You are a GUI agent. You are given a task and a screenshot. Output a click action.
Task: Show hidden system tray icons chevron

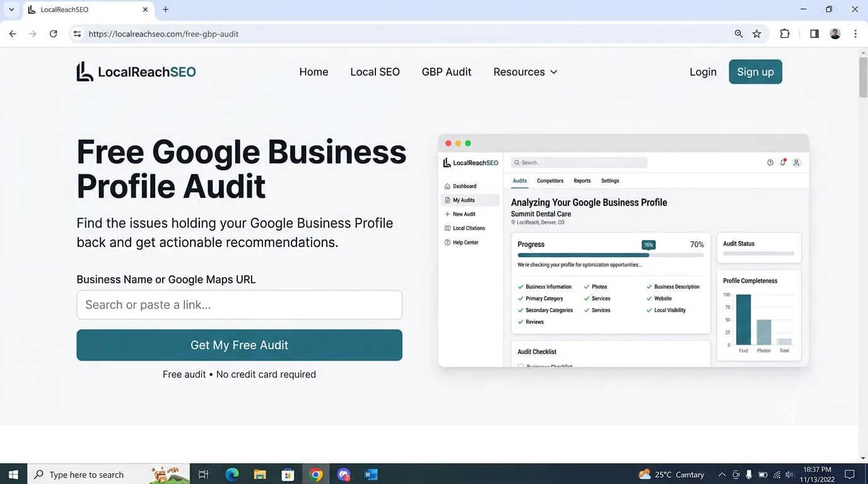pos(722,475)
